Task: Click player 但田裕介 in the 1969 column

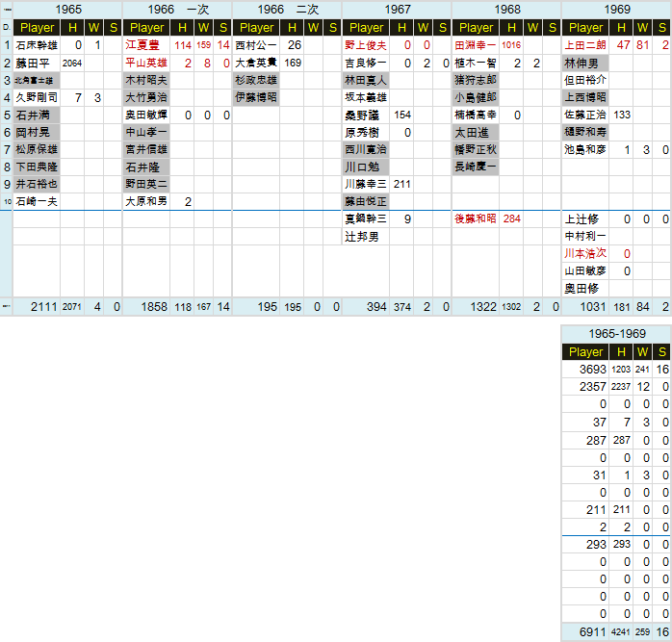Action: click(x=585, y=80)
